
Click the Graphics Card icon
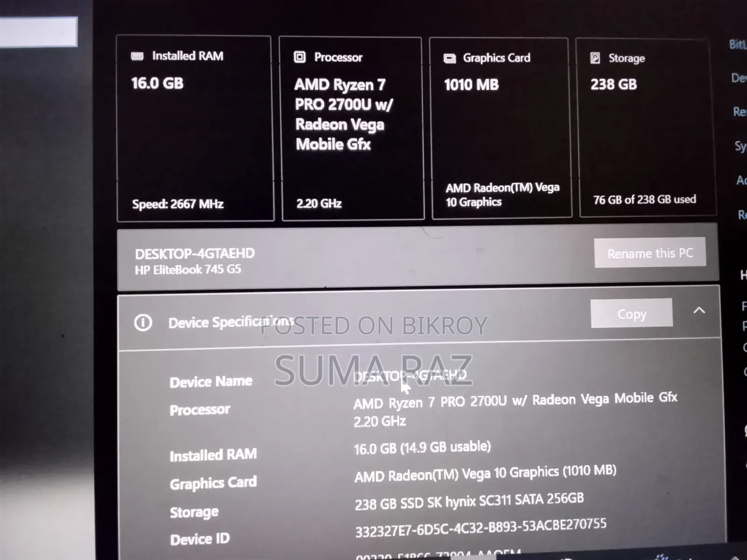point(449,58)
